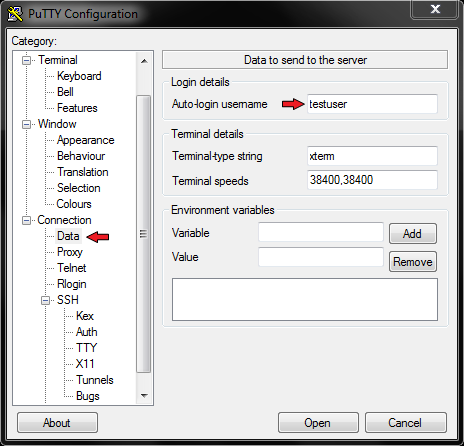Open the Auth settings
Screen dimensions: 464x446
[x=86, y=332]
